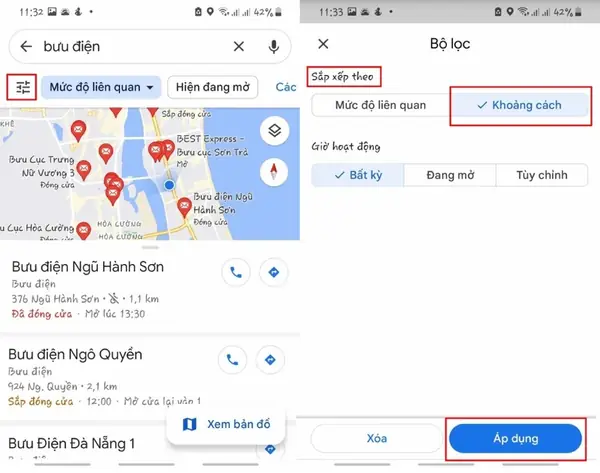Tap the Đã đóng cửa status text
This screenshot has height=473, width=600.
[42, 314]
